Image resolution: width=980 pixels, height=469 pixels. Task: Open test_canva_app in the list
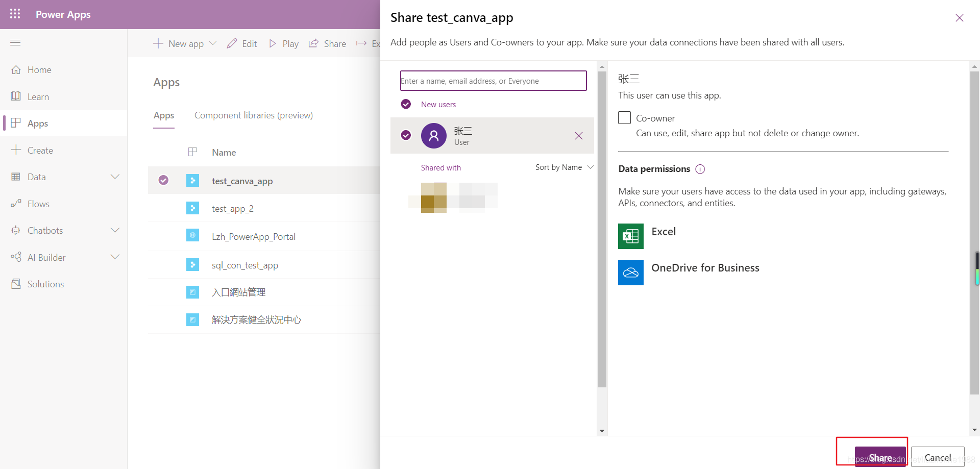[x=242, y=181]
